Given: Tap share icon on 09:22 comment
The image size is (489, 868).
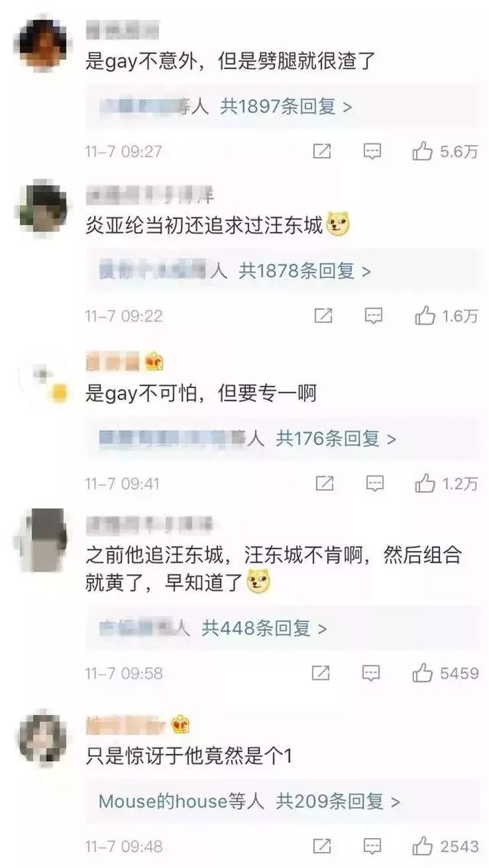Looking at the screenshot, I should [x=323, y=316].
